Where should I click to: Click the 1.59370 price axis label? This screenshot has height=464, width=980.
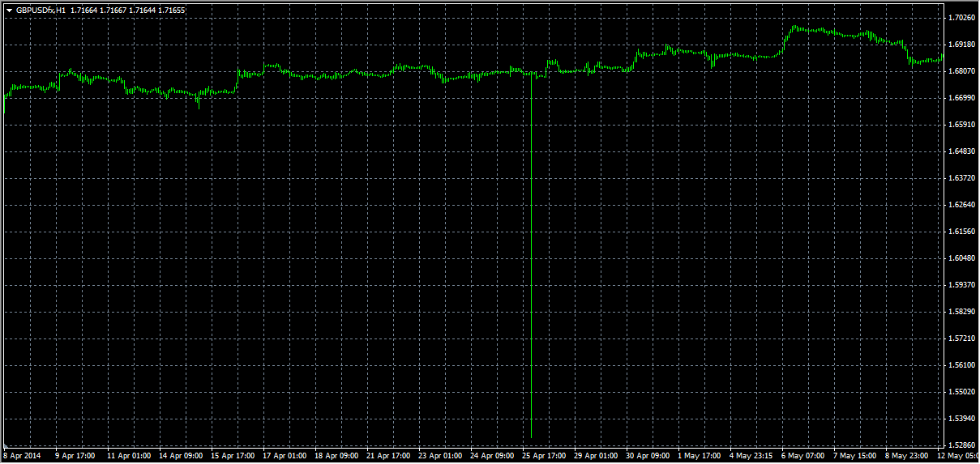click(961, 284)
